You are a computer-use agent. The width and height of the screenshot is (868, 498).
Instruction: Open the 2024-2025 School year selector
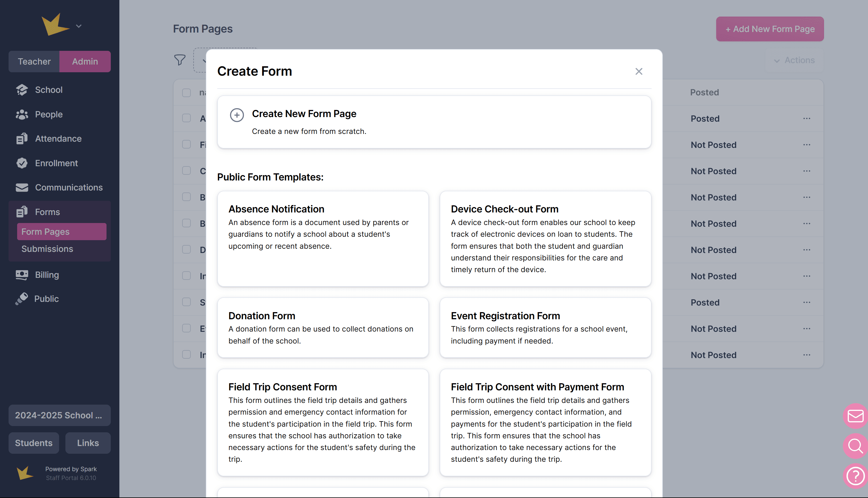coord(59,415)
